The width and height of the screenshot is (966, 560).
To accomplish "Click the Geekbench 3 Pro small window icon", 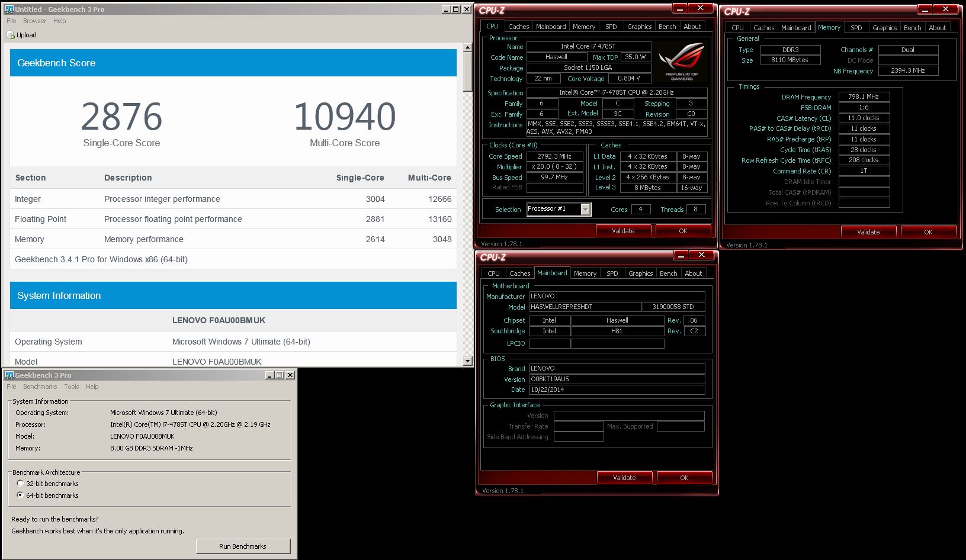I will click(9, 375).
